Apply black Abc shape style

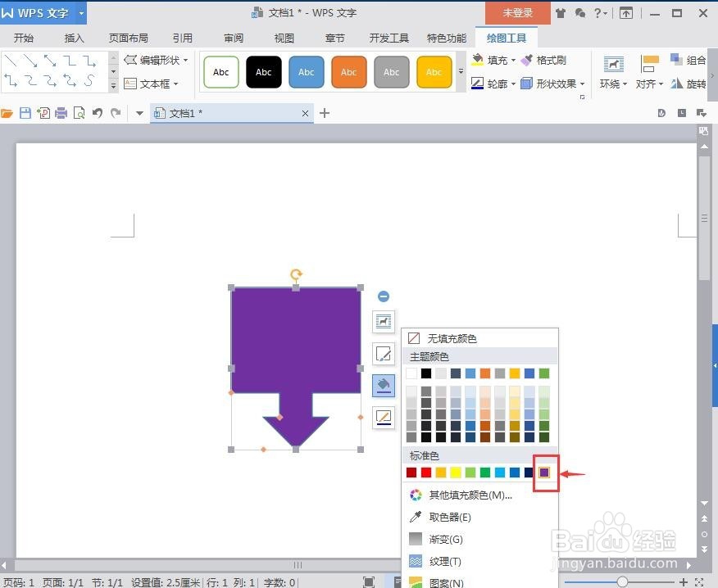pyautogui.click(x=264, y=72)
